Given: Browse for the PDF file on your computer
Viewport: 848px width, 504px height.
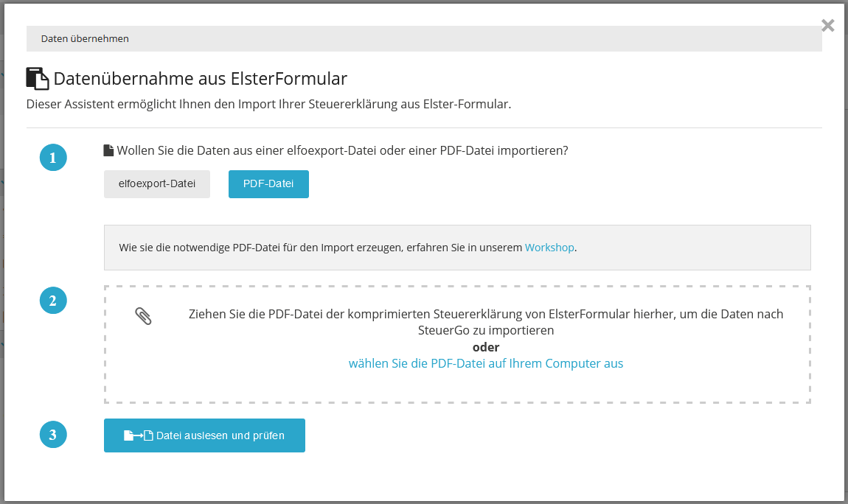Looking at the screenshot, I should click(486, 363).
